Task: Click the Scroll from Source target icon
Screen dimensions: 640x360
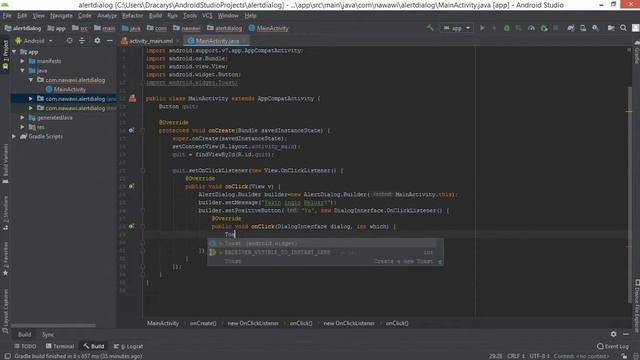Action: coord(69,41)
